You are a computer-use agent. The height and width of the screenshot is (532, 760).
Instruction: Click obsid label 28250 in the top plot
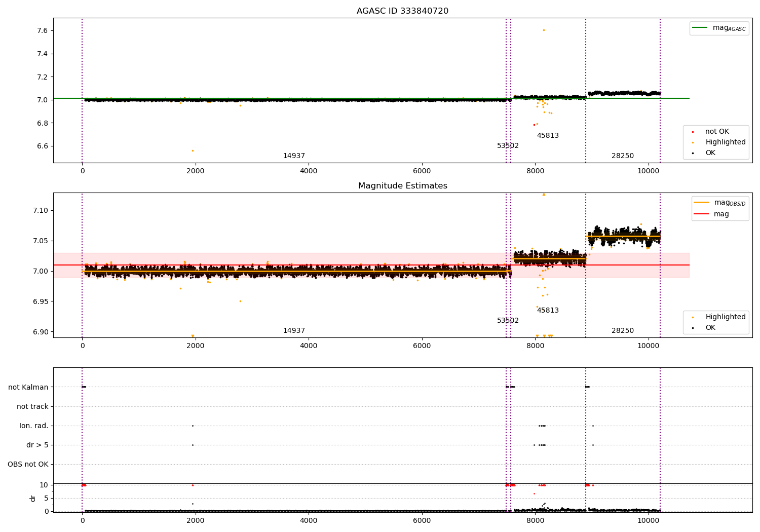(x=623, y=156)
